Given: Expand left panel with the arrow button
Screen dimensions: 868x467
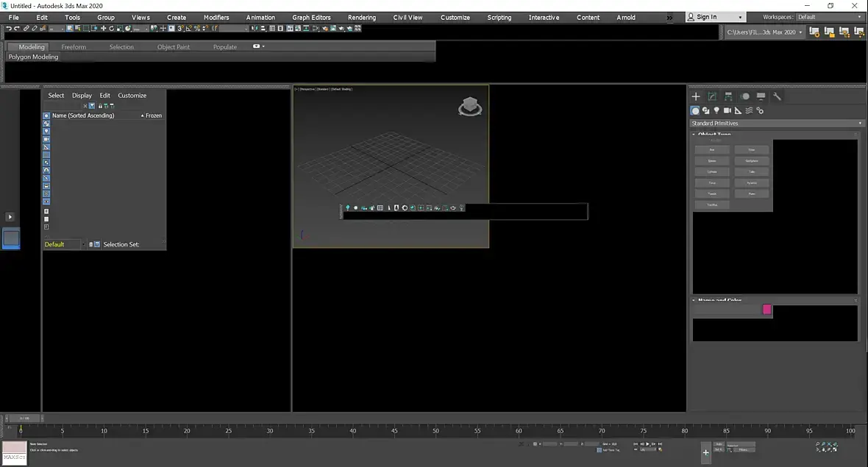Looking at the screenshot, I should tap(10, 217).
